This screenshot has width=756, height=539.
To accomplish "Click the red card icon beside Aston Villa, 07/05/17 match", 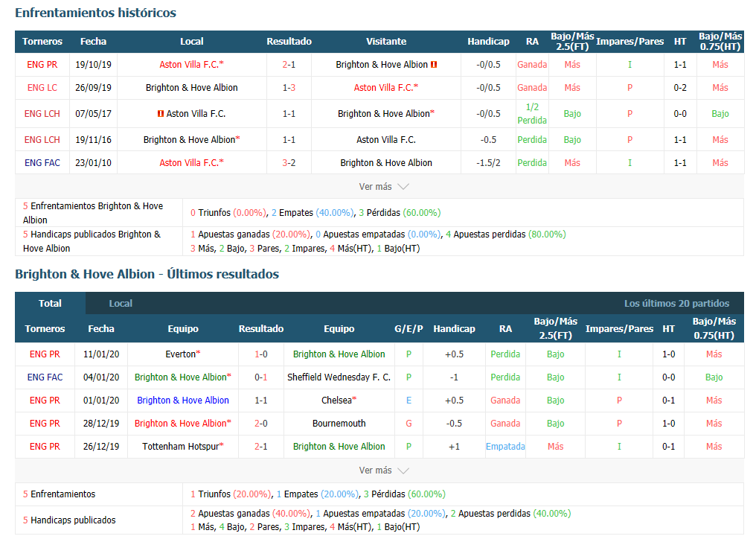I will 161,114.
